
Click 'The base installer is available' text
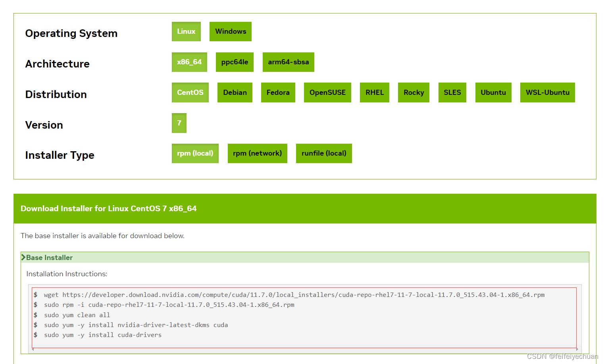[102, 236]
